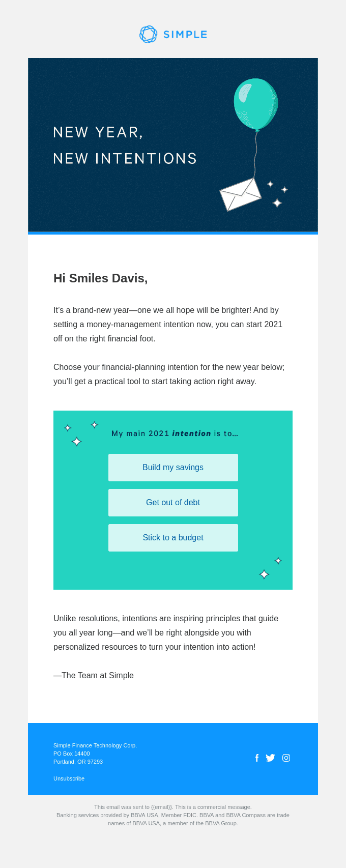
Task: Click the BBVA USA banking disclaimer text
Action: pyautogui.click(x=173, y=819)
